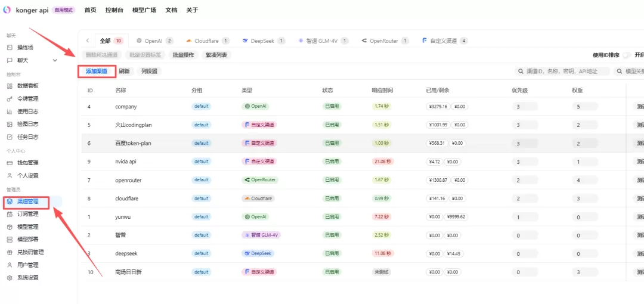Image resolution: width=644 pixels, height=304 pixels.
Task: Open 模型广场 in the top navigation
Action: [x=144, y=10]
